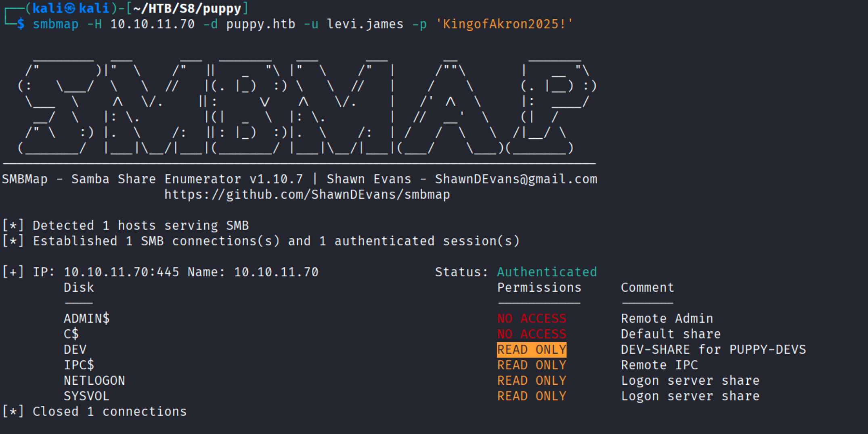Viewport: 868px width, 434px height.
Task: Click the IPC$ share entry
Action: coord(79,365)
